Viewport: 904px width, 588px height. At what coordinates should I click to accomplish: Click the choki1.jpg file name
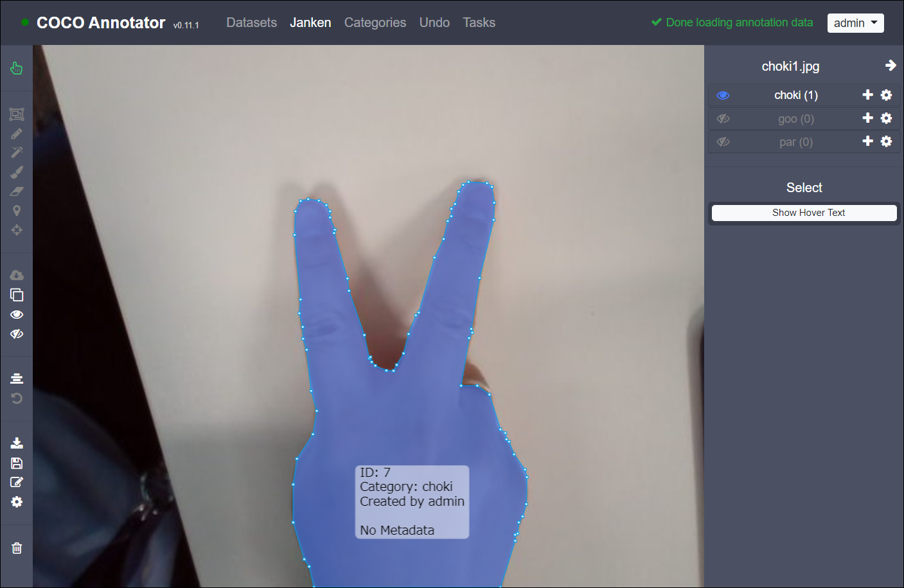790,66
